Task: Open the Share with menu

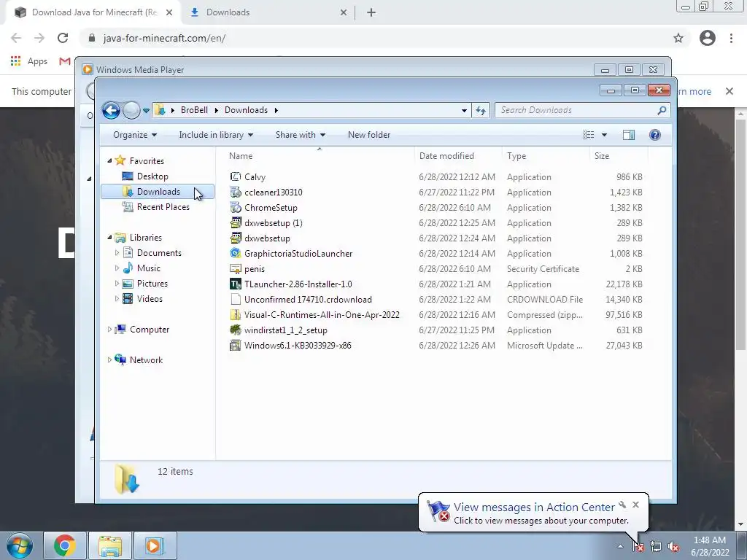Action: pyautogui.click(x=300, y=135)
